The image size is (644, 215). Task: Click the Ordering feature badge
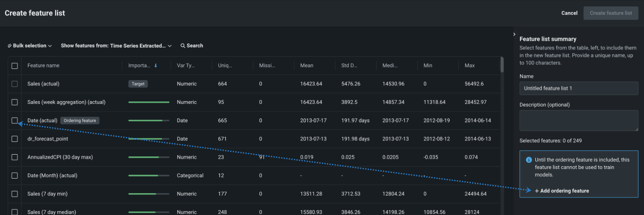pyautogui.click(x=80, y=121)
